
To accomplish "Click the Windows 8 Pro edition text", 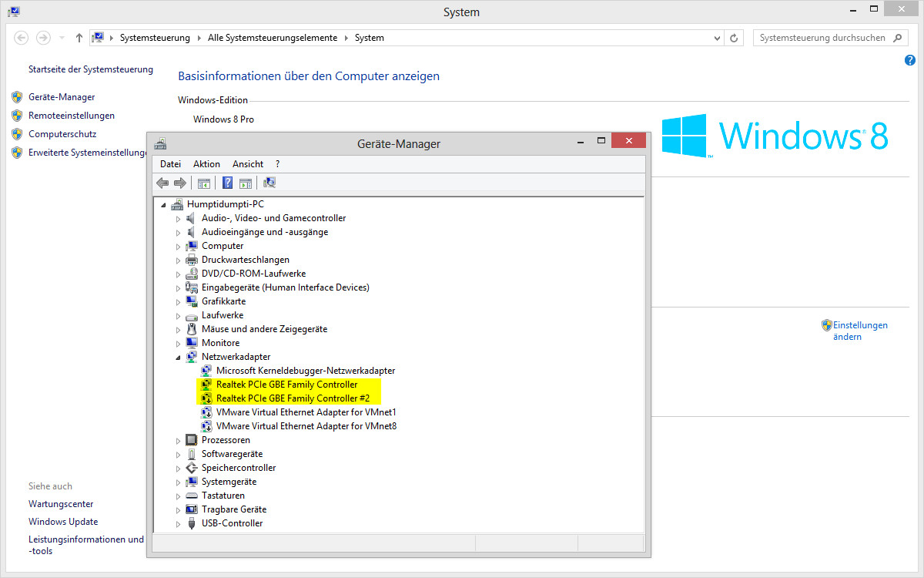I will point(223,119).
